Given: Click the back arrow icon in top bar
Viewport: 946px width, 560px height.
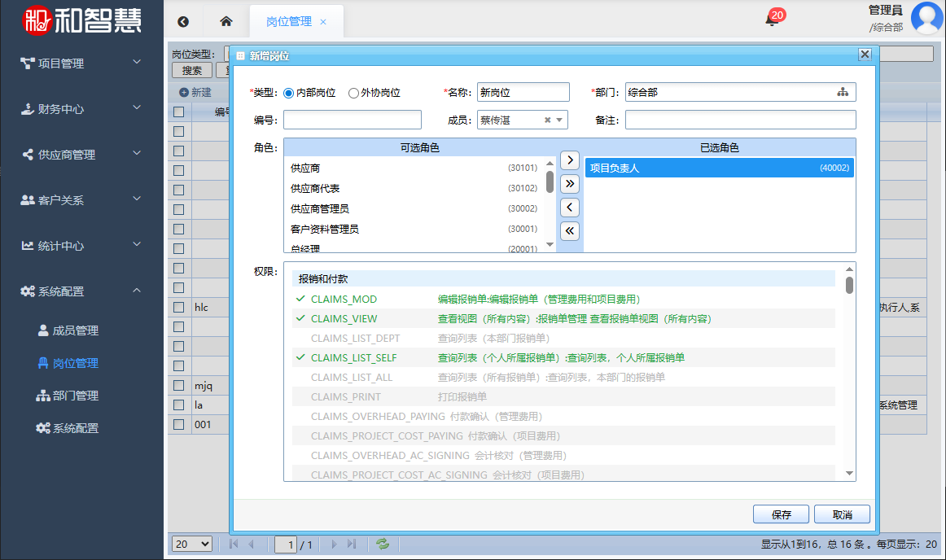Looking at the screenshot, I should (183, 22).
